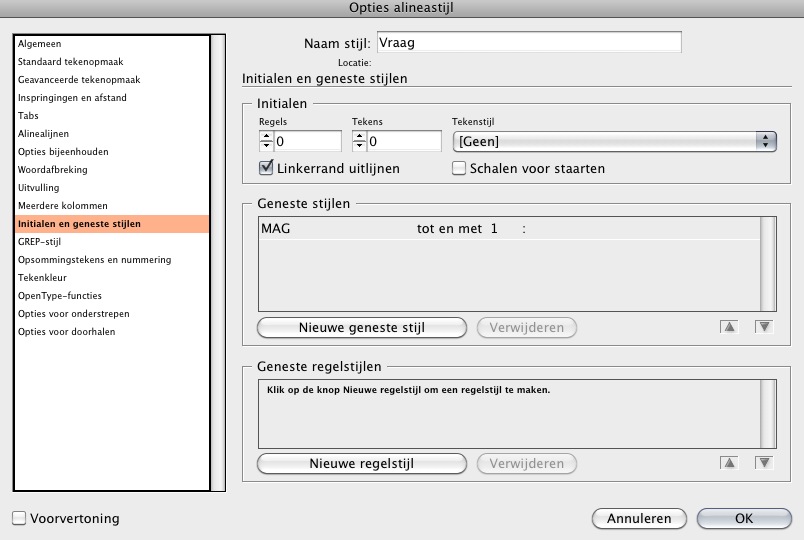Click Nieuwe regelstijl button
Screen dimensions: 804x540
pyautogui.click(x=361, y=463)
